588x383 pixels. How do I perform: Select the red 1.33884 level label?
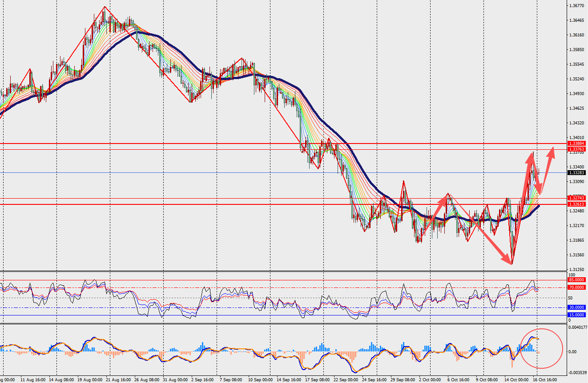577,144
